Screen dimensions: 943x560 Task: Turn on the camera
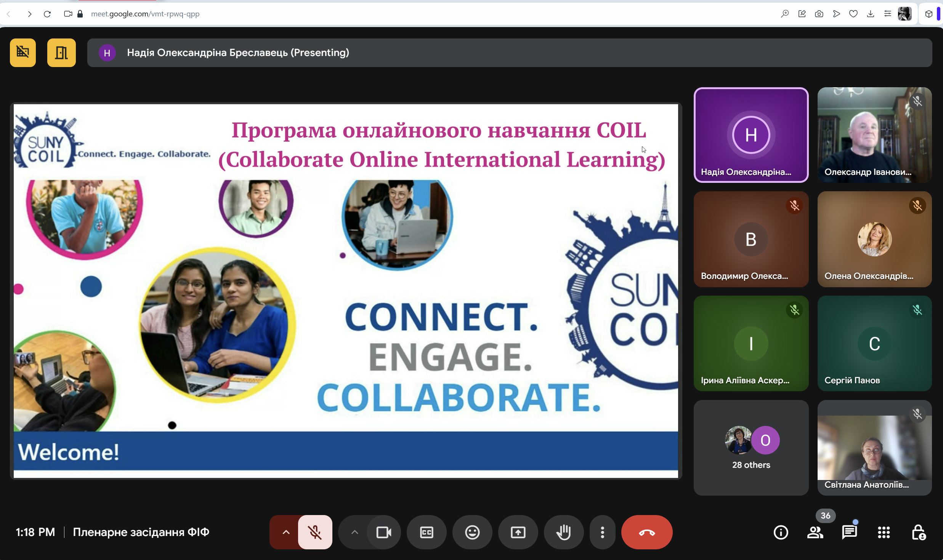coord(383,532)
